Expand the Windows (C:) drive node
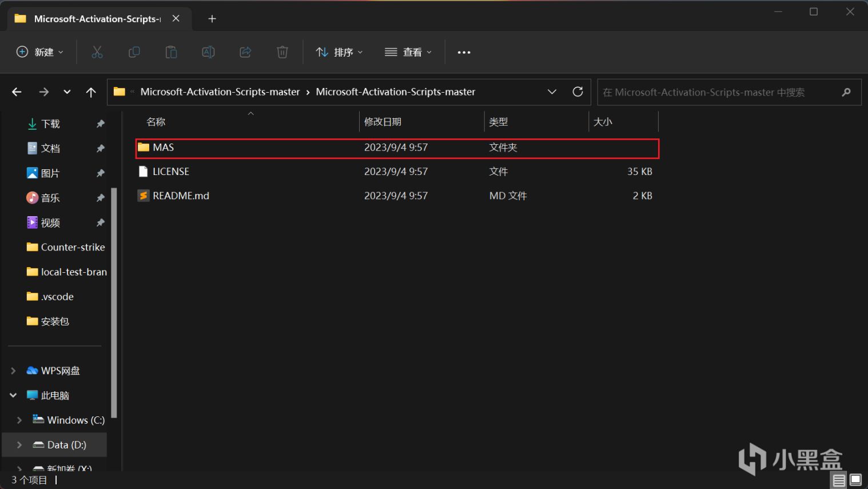Screen dimensions: 868x489 pyautogui.click(x=19, y=420)
